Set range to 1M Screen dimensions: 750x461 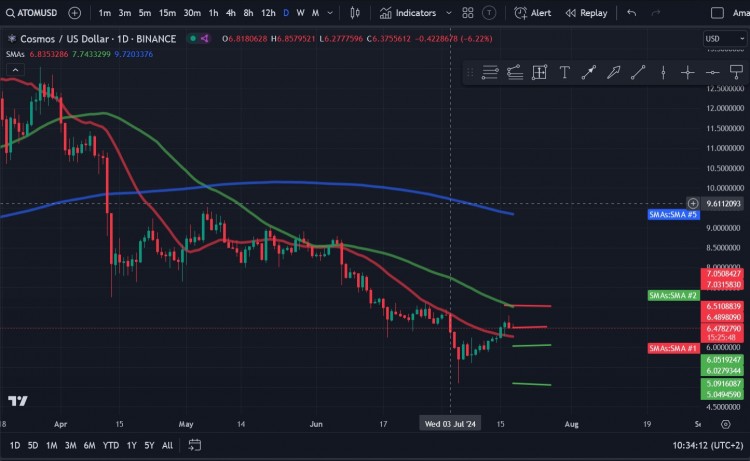(x=52, y=445)
